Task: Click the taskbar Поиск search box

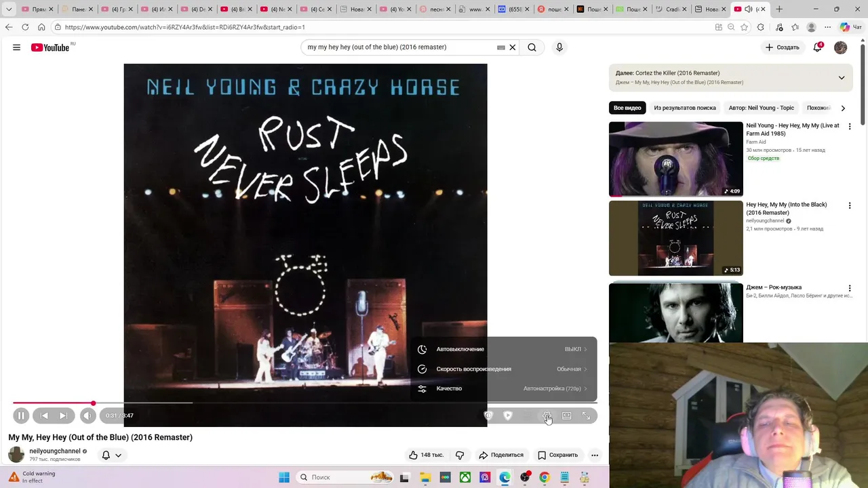Action: click(346, 477)
